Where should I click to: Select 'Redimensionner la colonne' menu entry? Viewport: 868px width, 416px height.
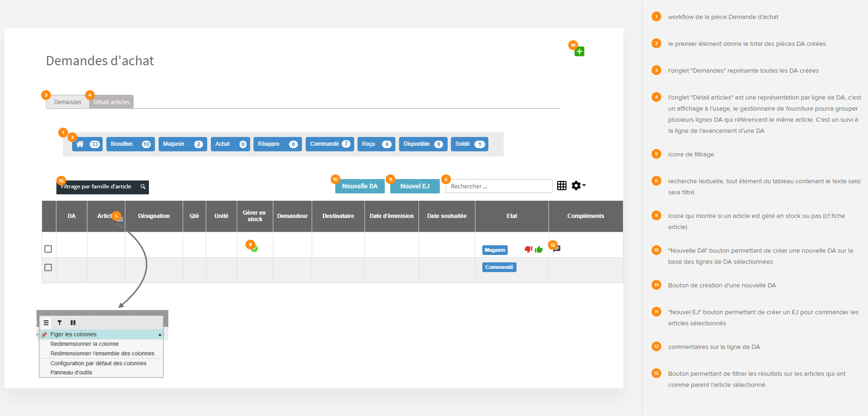85,344
